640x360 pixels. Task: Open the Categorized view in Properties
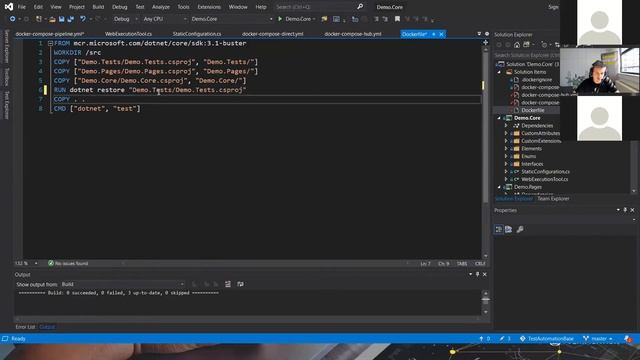click(x=499, y=229)
